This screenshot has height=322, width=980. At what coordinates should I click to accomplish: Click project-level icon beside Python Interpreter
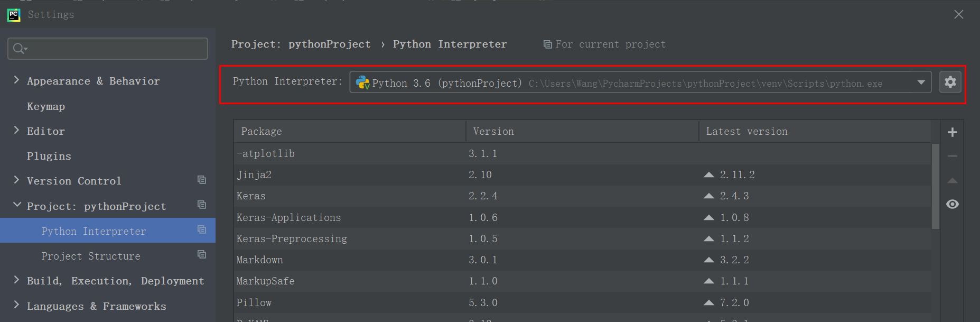point(202,229)
